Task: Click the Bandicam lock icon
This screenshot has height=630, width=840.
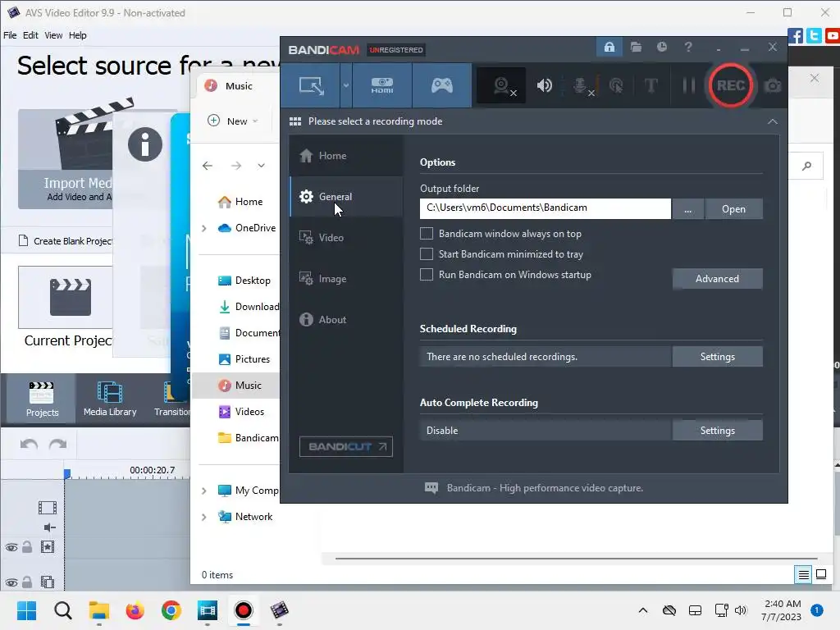Action: tap(609, 47)
